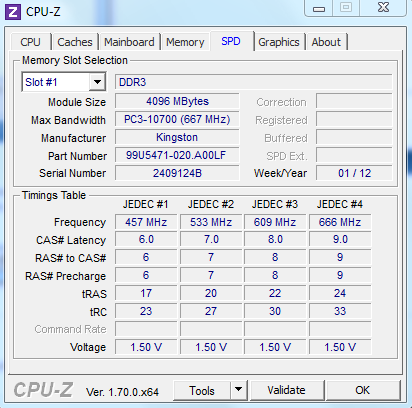The width and height of the screenshot is (412, 408).
Task: Select CAS# Latency value 7.0
Action: coord(211,239)
